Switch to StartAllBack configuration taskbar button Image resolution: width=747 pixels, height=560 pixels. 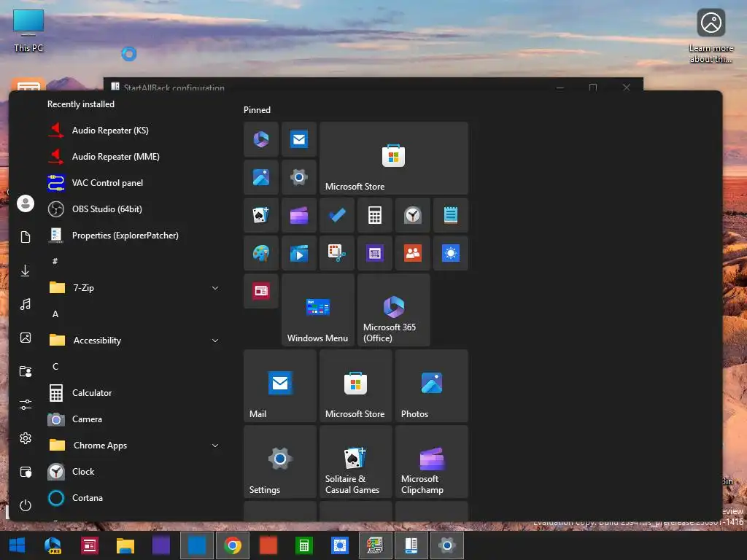411,545
